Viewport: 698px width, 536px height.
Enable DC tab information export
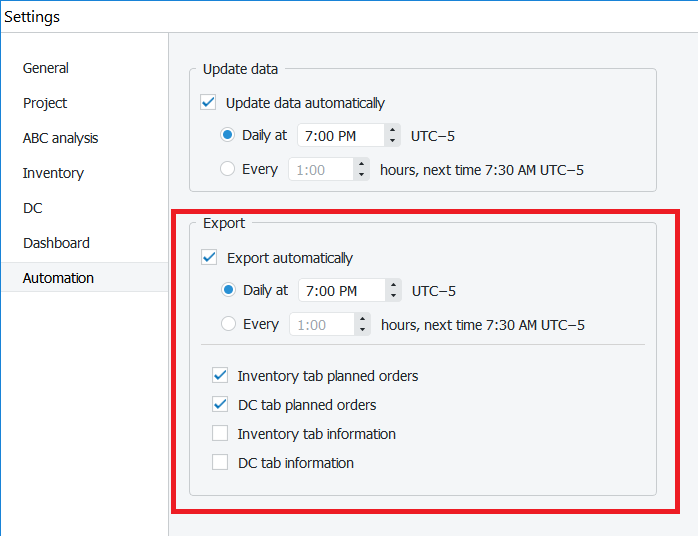220,463
